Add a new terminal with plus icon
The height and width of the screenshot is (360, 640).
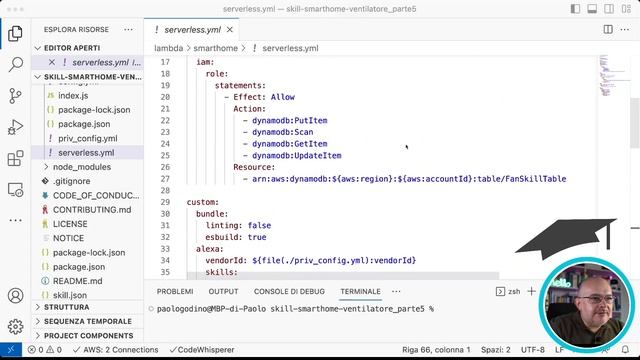pyautogui.click(x=531, y=291)
